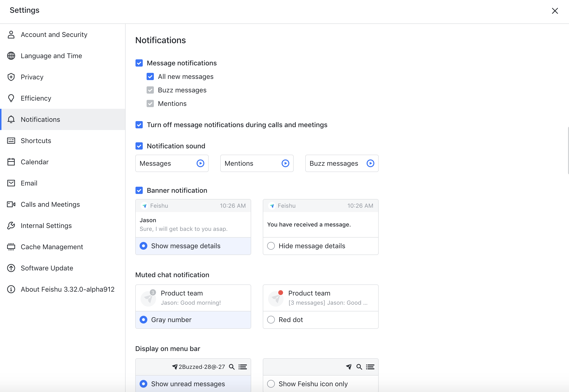Go to Email settings
The width and height of the screenshot is (569, 392).
coord(63,183)
